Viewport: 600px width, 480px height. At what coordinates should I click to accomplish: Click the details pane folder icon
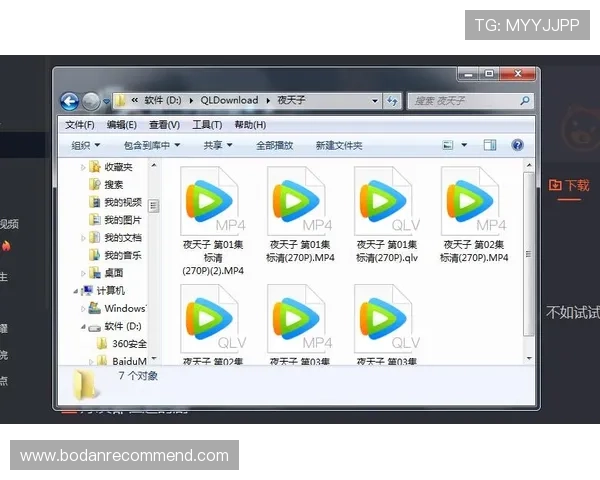point(85,385)
